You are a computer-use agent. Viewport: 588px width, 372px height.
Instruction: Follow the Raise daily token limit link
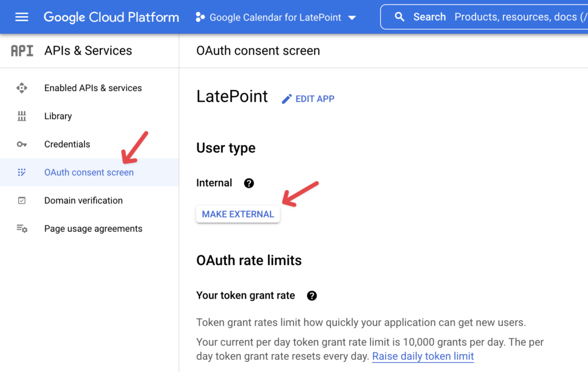click(423, 356)
